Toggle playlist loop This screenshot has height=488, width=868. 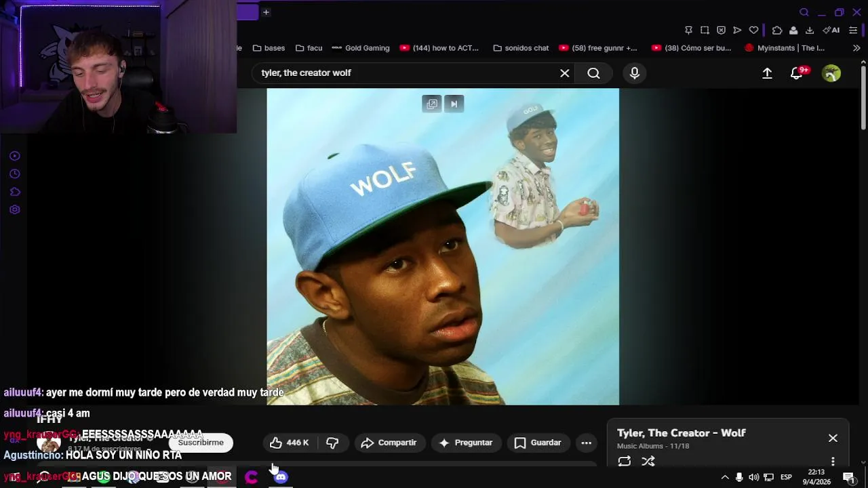pyautogui.click(x=625, y=462)
